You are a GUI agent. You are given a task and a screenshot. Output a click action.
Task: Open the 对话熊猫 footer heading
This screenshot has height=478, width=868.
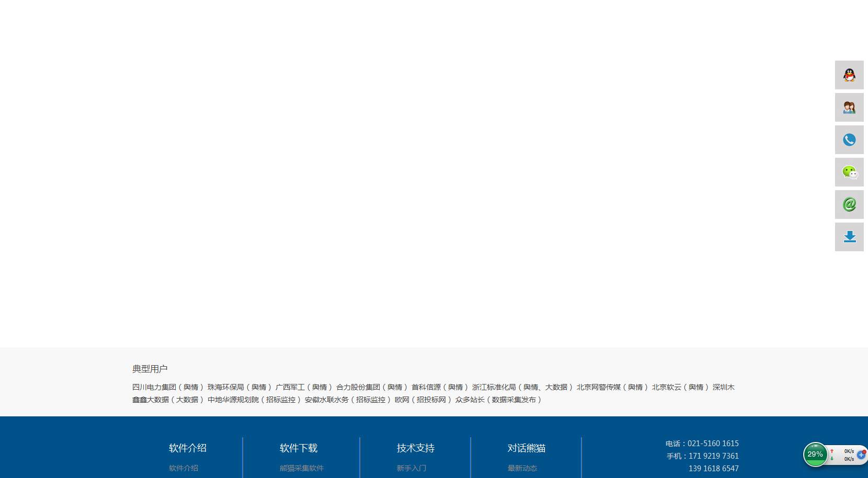click(x=527, y=448)
